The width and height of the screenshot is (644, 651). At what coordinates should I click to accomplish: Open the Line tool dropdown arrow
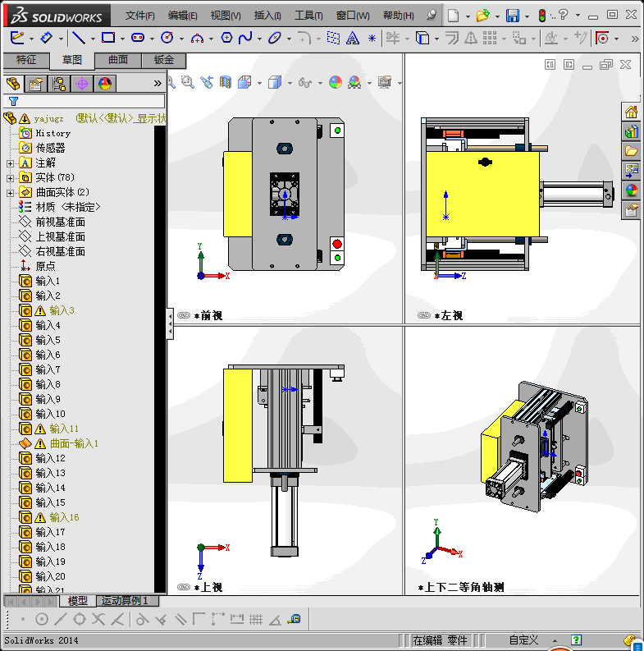tap(93, 39)
